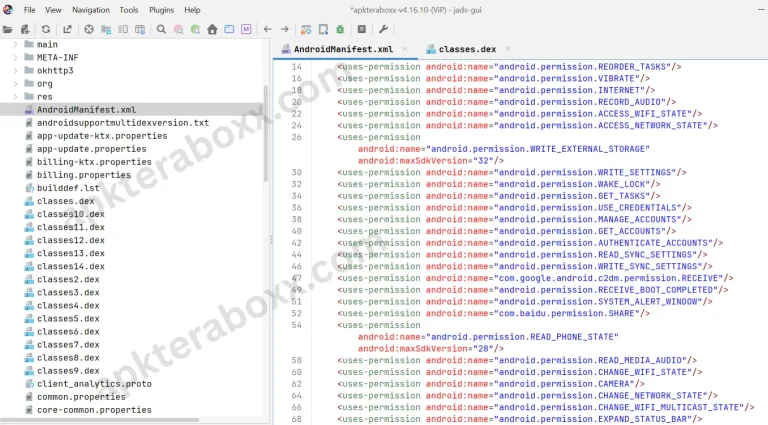Select classes2.dex in the tree
The height and width of the screenshot is (425, 768).
coord(68,280)
